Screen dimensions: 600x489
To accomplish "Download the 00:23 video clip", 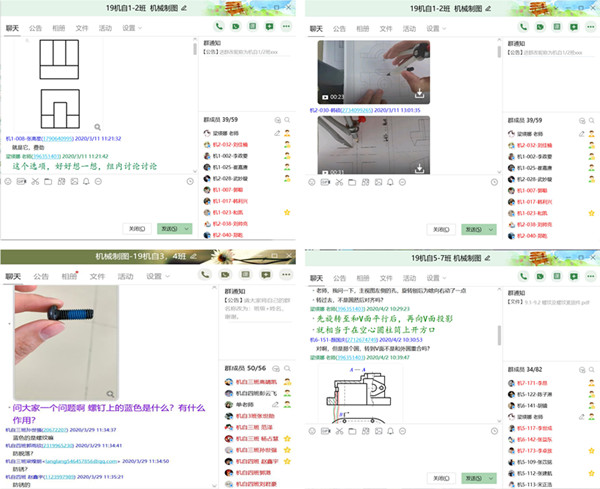I will tap(420, 95).
